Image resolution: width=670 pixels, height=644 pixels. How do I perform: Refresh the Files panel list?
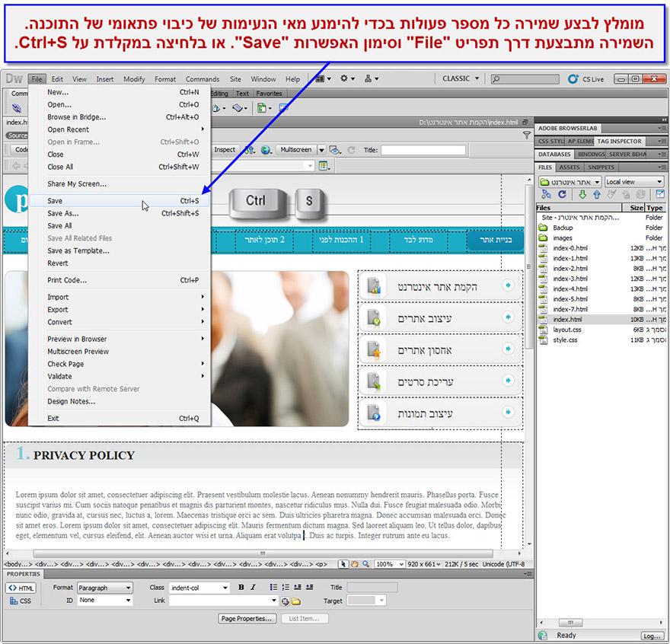point(563,194)
